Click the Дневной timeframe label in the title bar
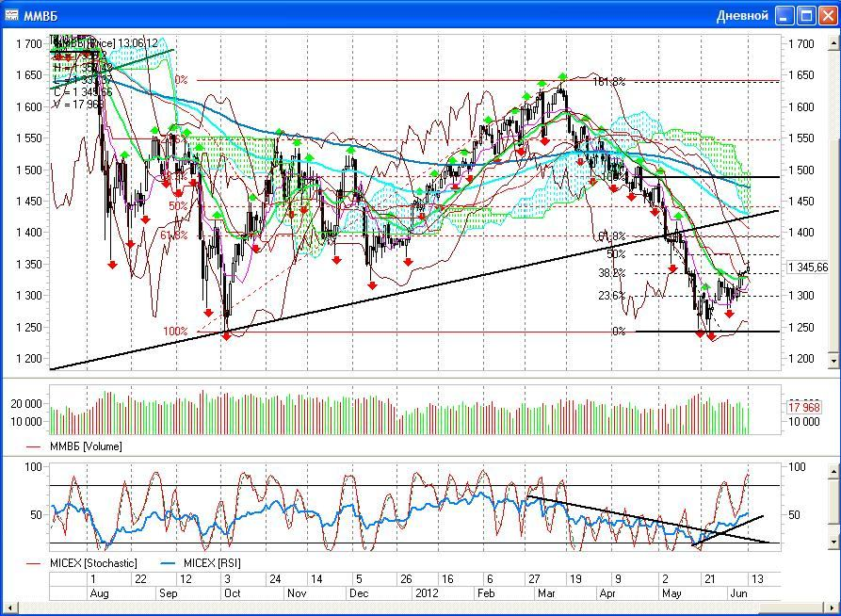The width and height of the screenshot is (841, 616). [743, 15]
